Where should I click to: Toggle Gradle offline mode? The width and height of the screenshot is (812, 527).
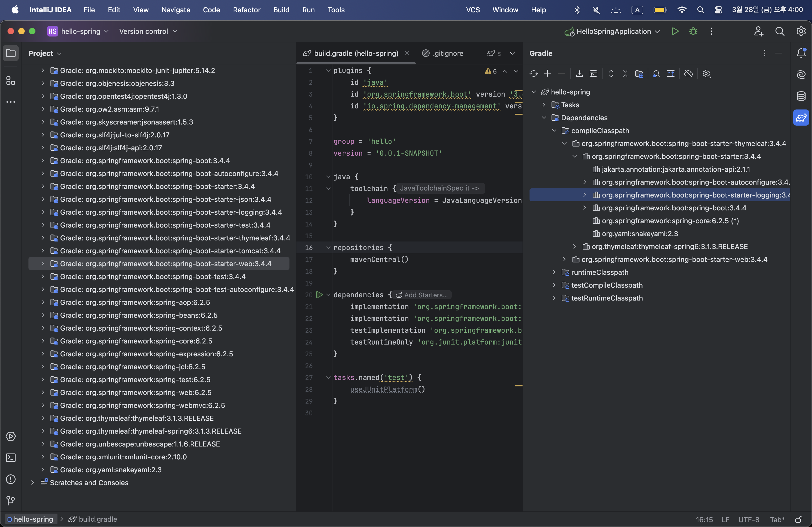pos(688,74)
